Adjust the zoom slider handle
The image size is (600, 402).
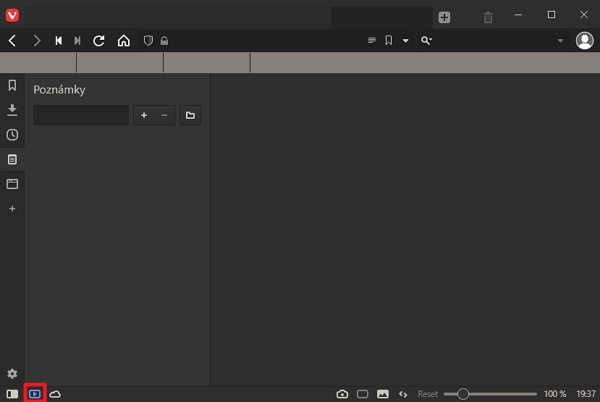coord(463,394)
